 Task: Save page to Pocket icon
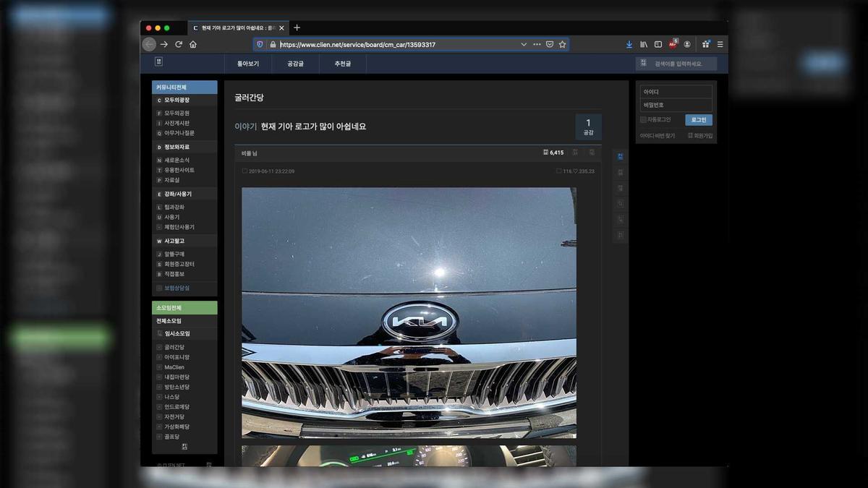(550, 44)
